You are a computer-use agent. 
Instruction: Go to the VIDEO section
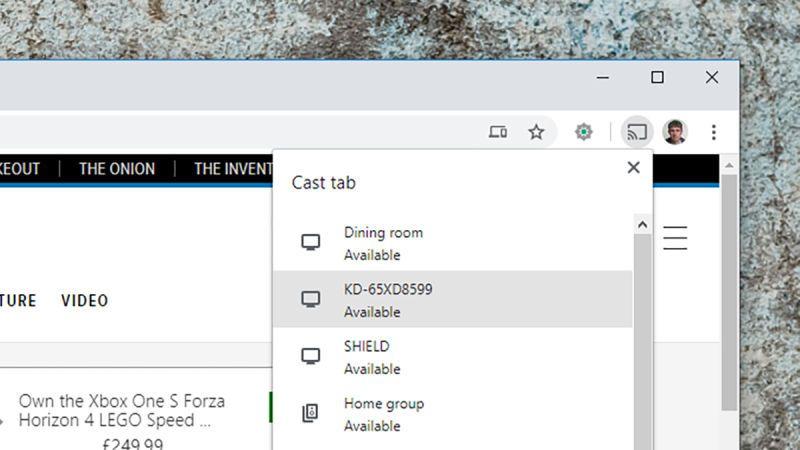[x=85, y=301]
